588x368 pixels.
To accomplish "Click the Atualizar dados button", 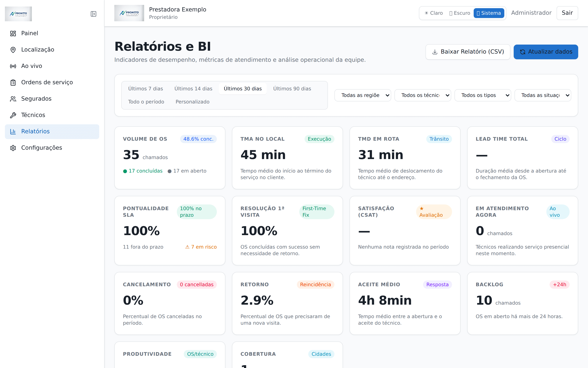I will [546, 52].
